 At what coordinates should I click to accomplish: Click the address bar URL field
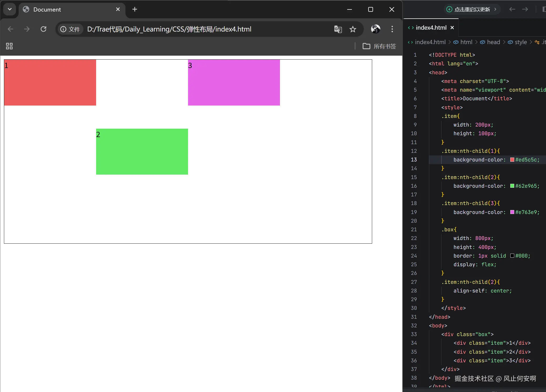click(169, 29)
